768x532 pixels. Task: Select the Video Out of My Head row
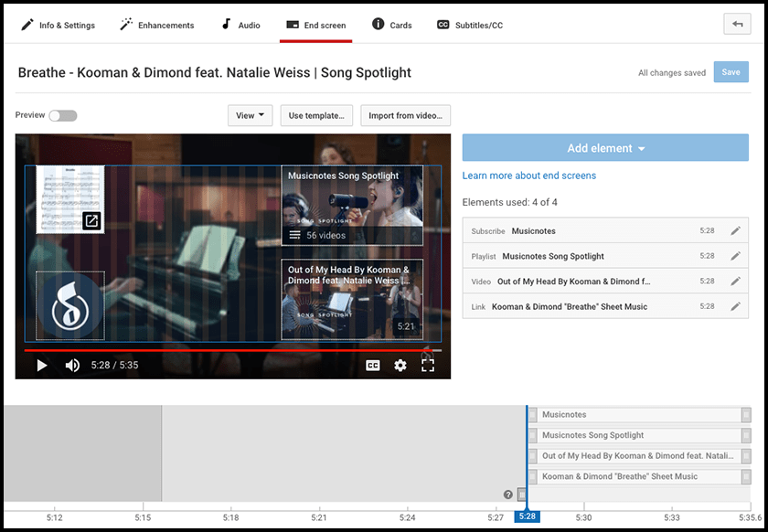(605, 282)
